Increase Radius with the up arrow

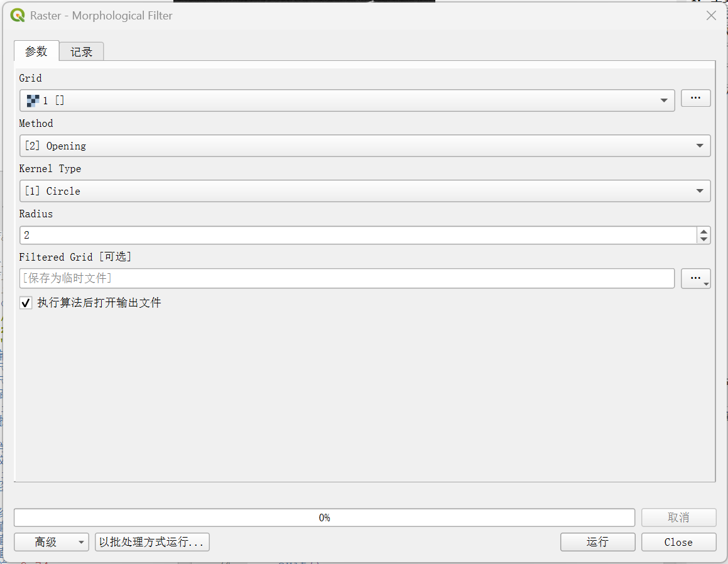click(x=704, y=231)
